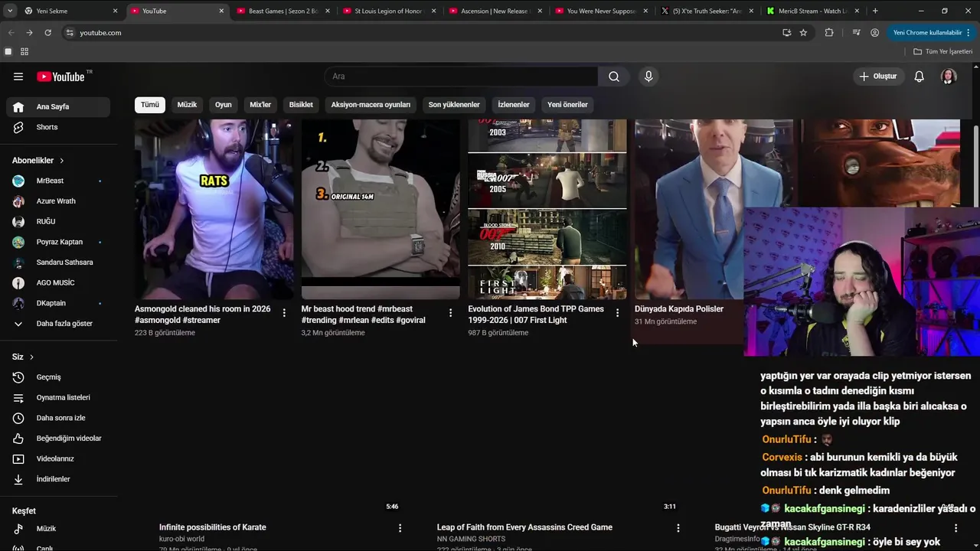Open Müzik under Keşfet
Viewport: 980px width, 551px height.
tap(58, 529)
